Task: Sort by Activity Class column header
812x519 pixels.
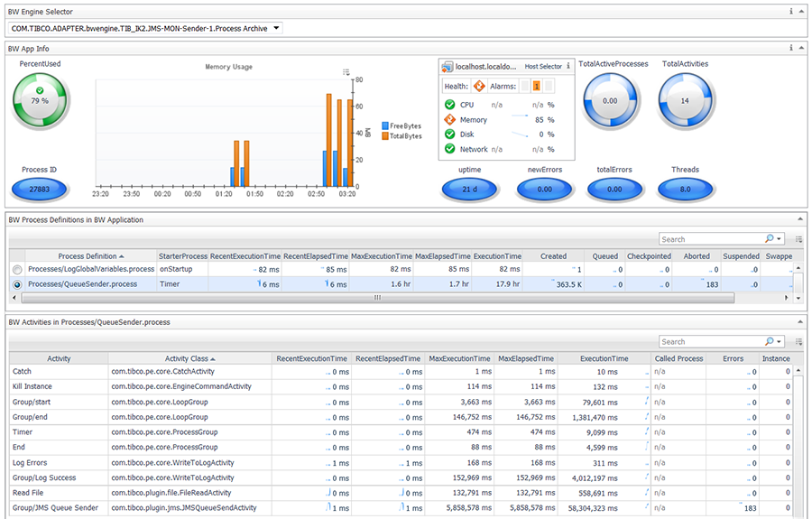Action: coord(190,358)
